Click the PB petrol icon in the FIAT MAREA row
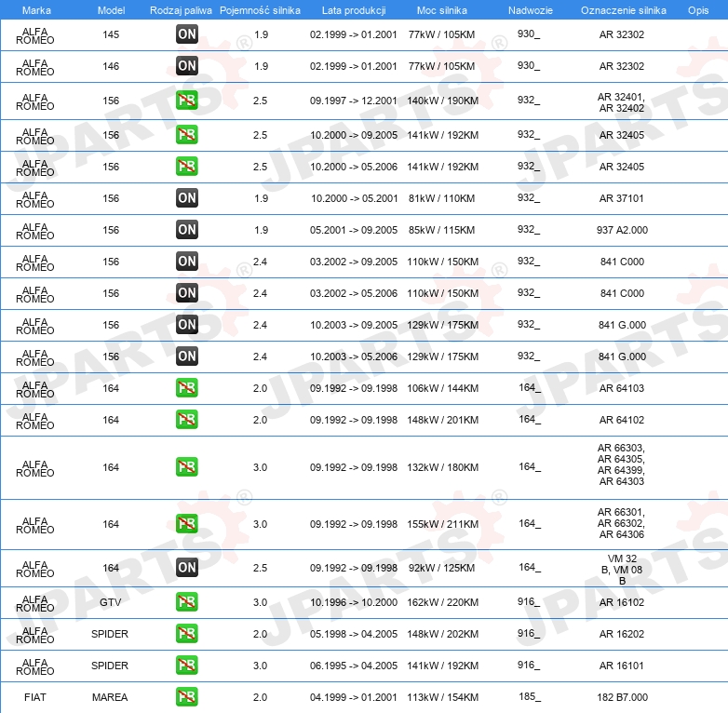This screenshot has width=728, height=713. 187,697
